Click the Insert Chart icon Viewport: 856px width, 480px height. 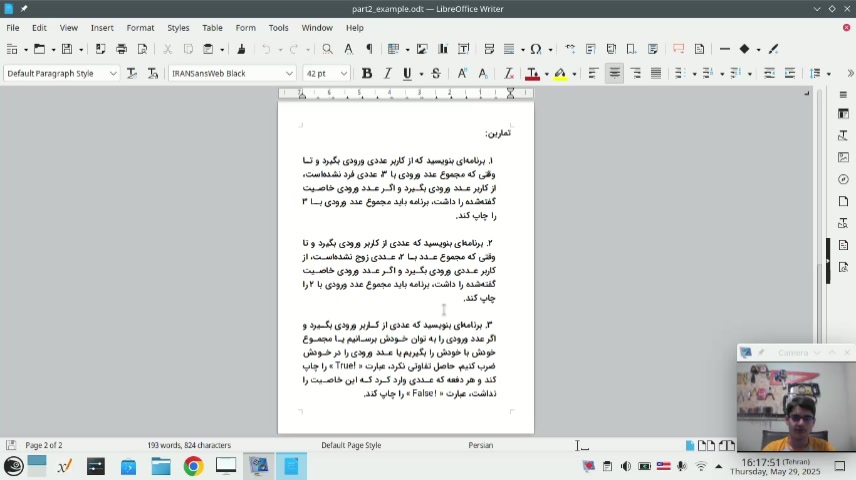pyautogui.click(x=443, y=49)
